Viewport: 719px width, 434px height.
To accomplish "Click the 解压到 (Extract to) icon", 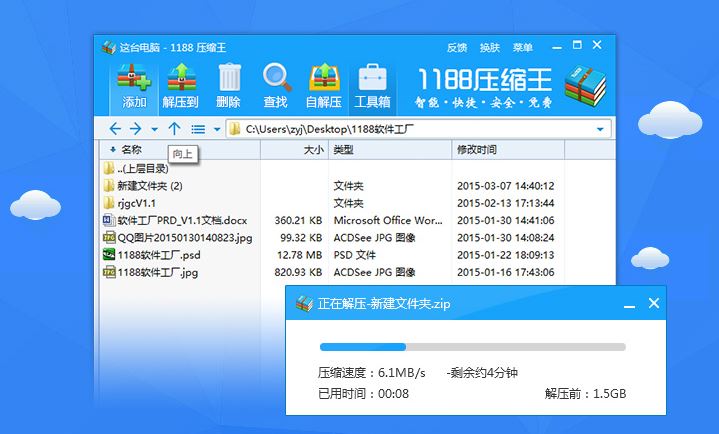I will [181, 86].
